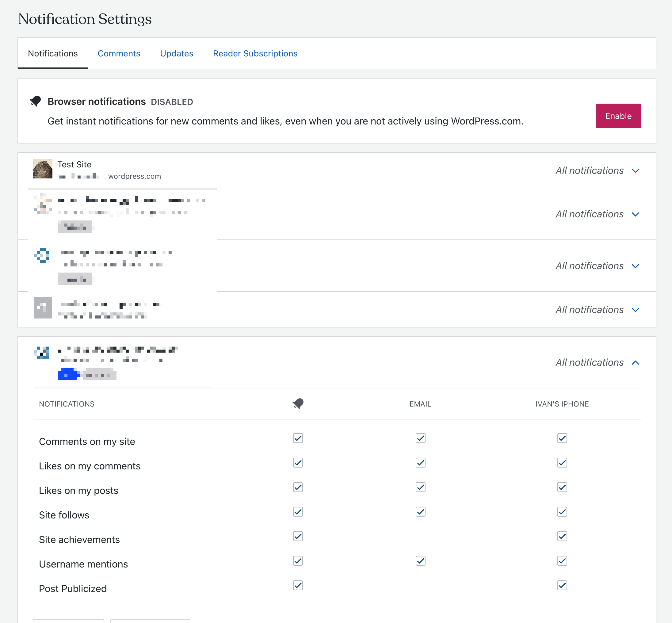Open the Reader Subscriptions tab
This screenshot has height=623, width=672.
click(255, 54)
